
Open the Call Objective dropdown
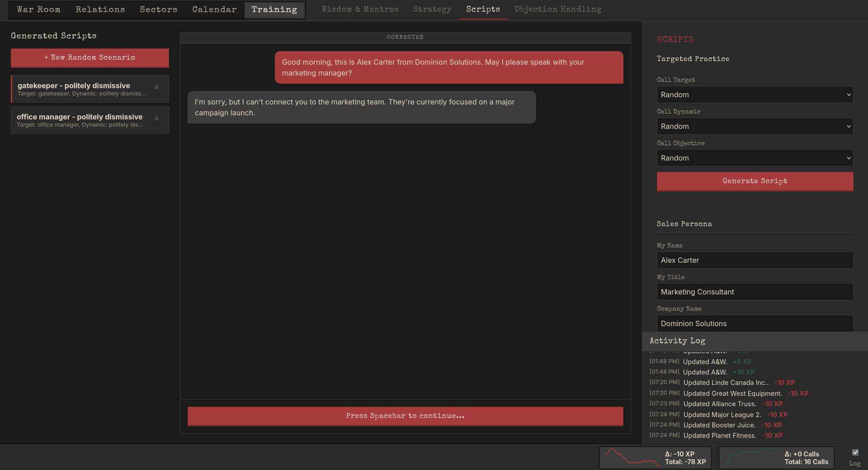[755, 158]
